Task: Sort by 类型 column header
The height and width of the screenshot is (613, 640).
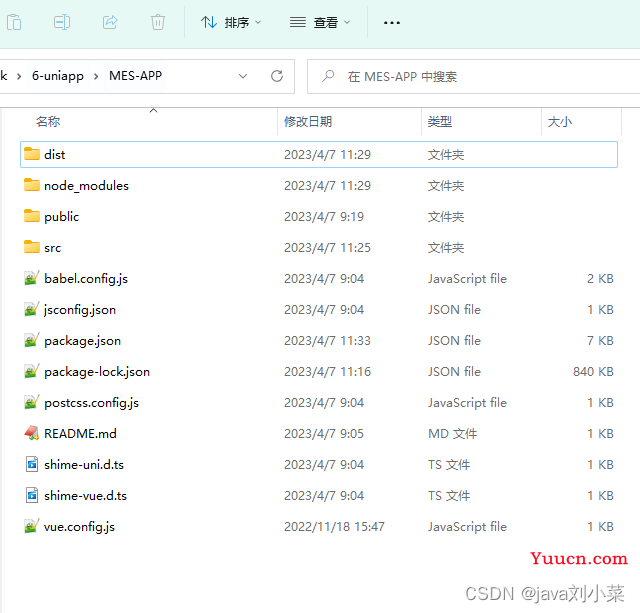Action: click(440, 121)
